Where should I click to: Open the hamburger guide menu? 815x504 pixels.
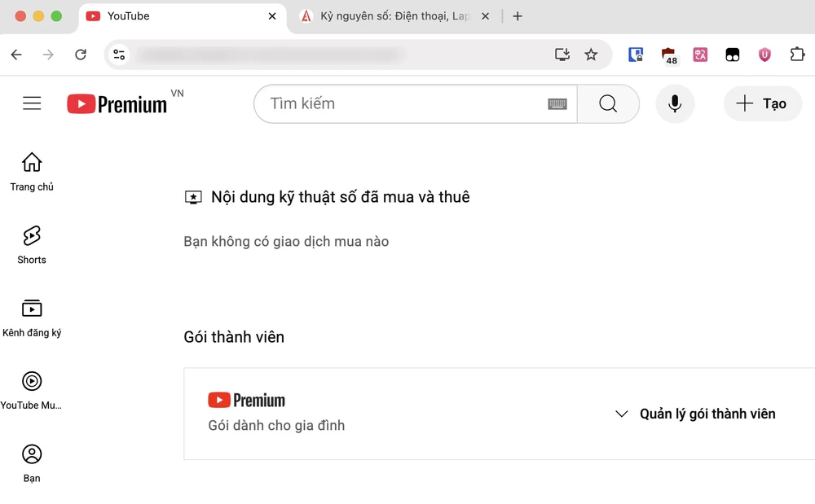pos(32,103)
